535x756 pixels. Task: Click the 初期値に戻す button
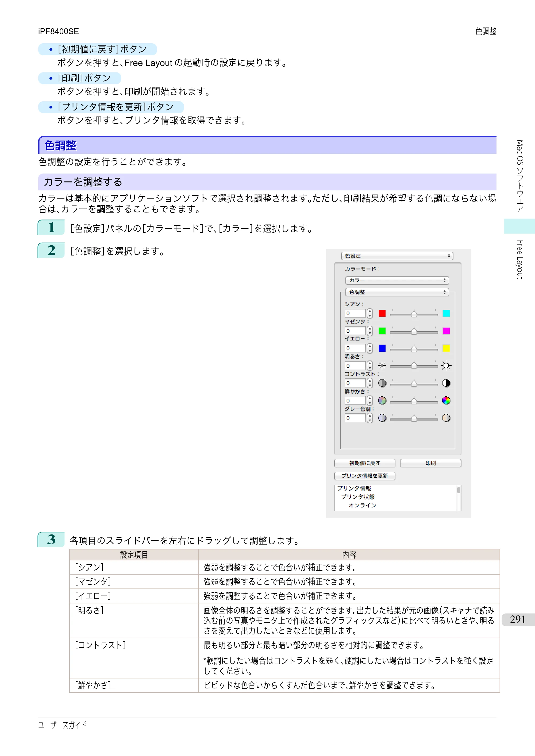(365, 463)
